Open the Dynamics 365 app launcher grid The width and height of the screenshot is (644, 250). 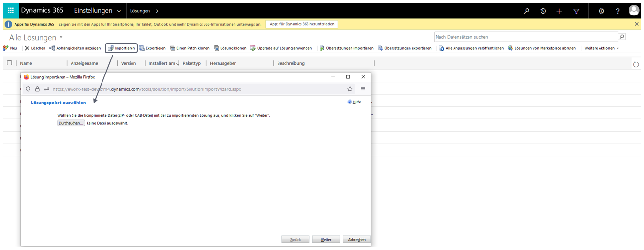11,11
